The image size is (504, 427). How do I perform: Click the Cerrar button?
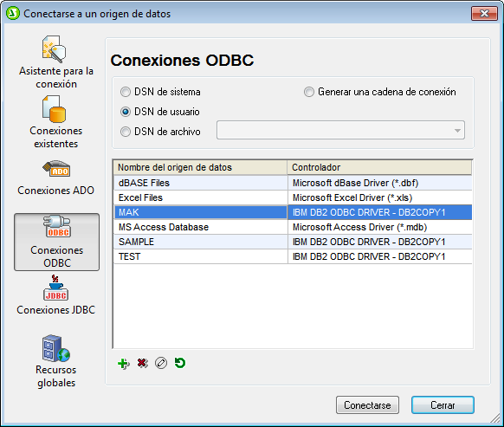pyautogui.click(x=443, y=405)
